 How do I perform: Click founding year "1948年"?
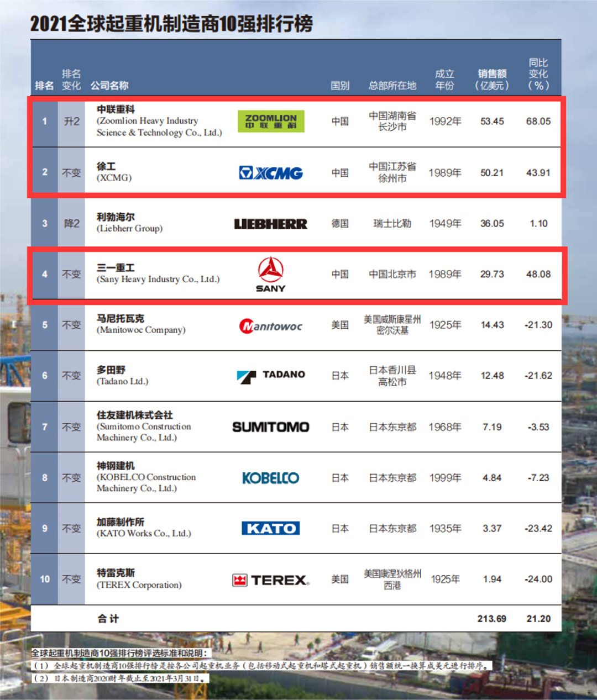pyautogui.click(x=445, y=376)
